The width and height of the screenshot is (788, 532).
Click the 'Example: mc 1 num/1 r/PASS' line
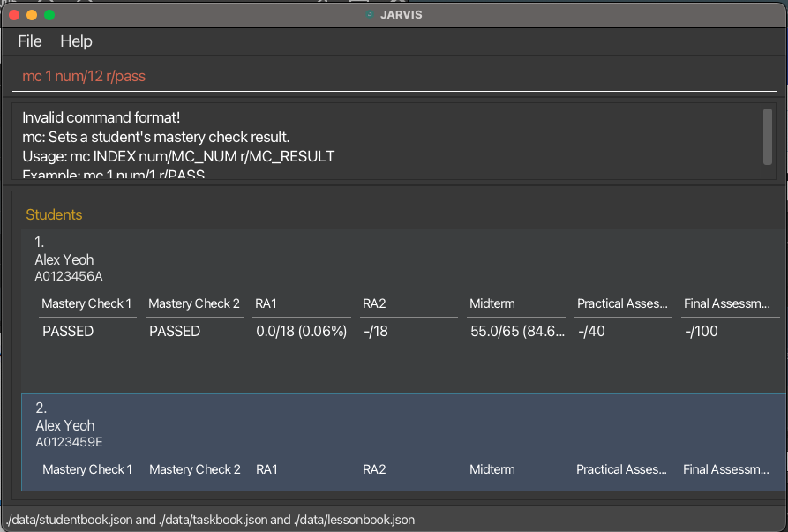(114, 175)
